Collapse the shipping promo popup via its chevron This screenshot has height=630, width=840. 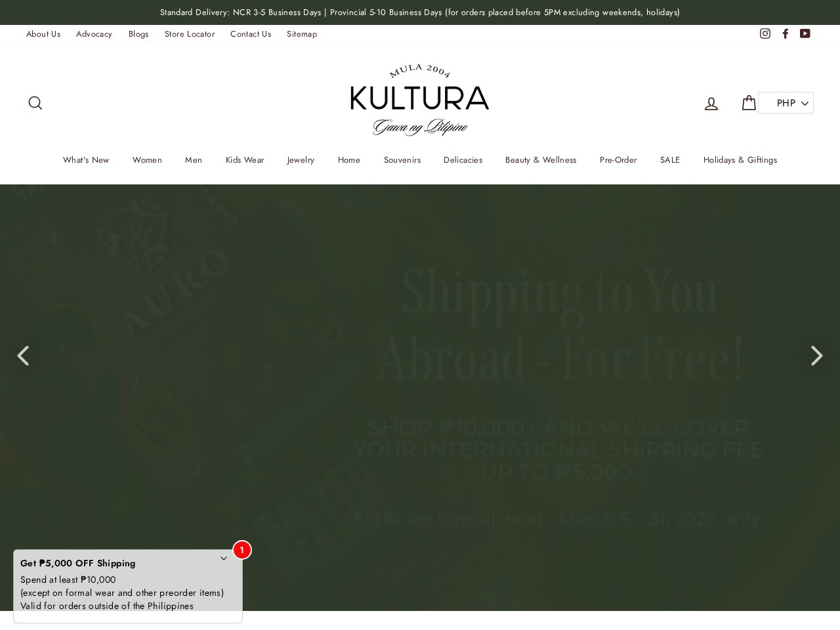point(224,558)
